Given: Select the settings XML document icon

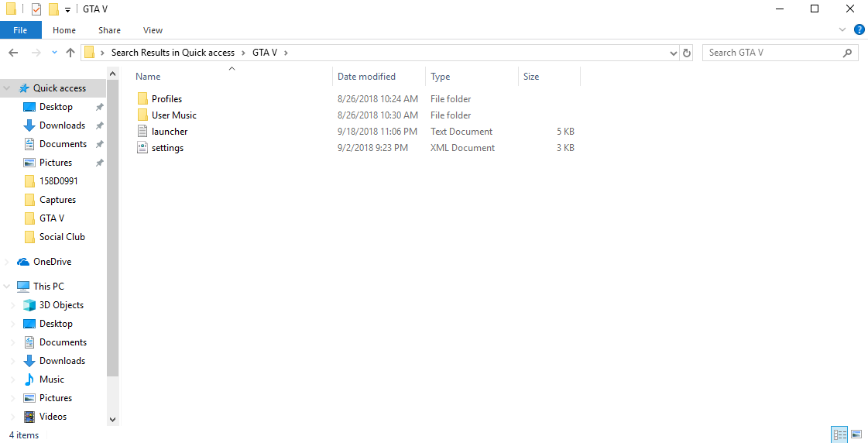Looking at the screenshot, I should tap(142, 148).
